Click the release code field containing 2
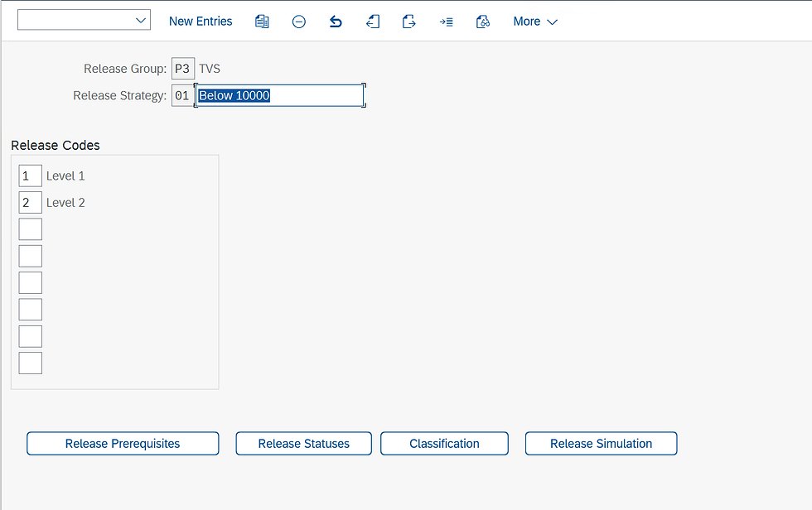Screen dimensions: 812x510 tap(31, 203)
